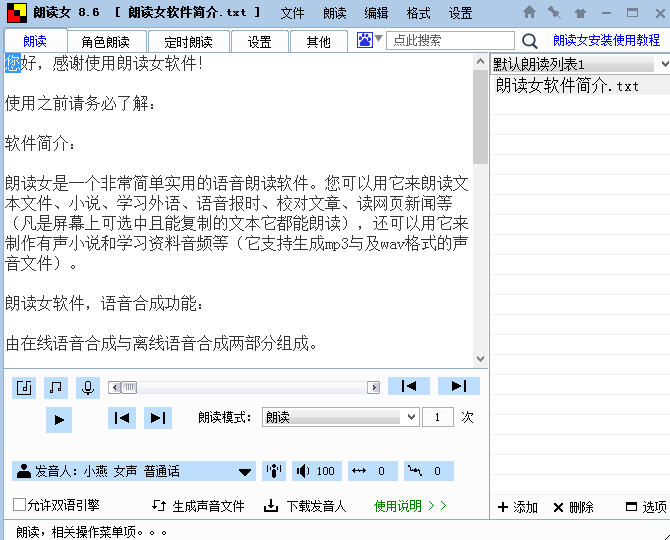Click progress slider right arrow

pos(374,387)
